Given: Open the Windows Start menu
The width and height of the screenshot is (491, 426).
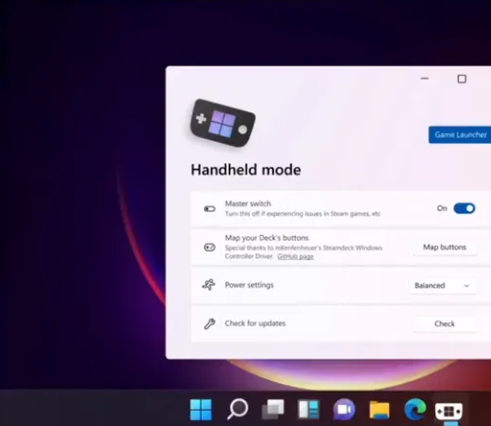Looking at the screenshot, I should 201,409.
